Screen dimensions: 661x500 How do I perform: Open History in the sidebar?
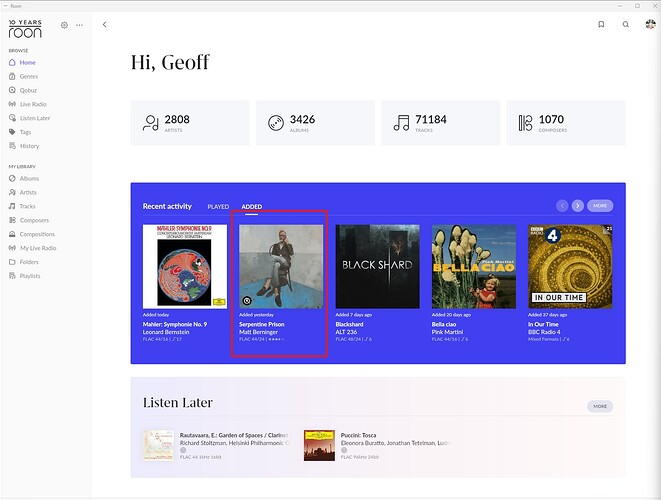30,146
